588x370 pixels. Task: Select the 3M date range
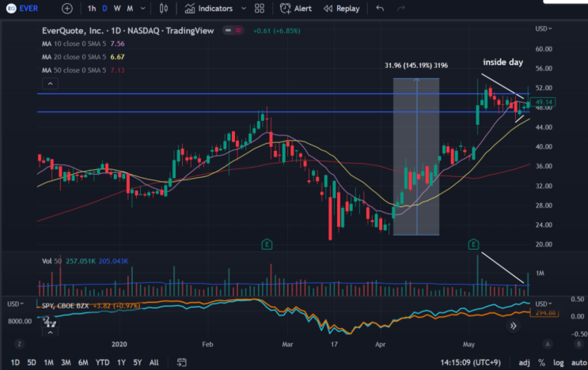coord(66,363)
